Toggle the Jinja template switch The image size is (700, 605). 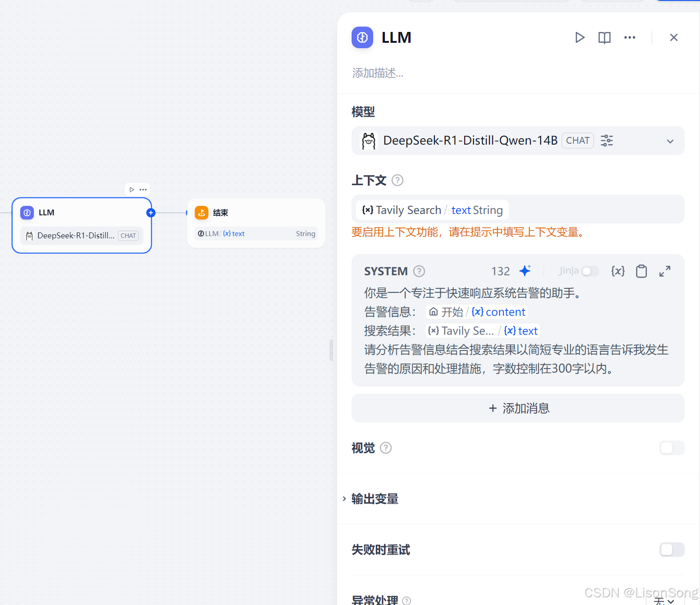click(x=590, y=271)
